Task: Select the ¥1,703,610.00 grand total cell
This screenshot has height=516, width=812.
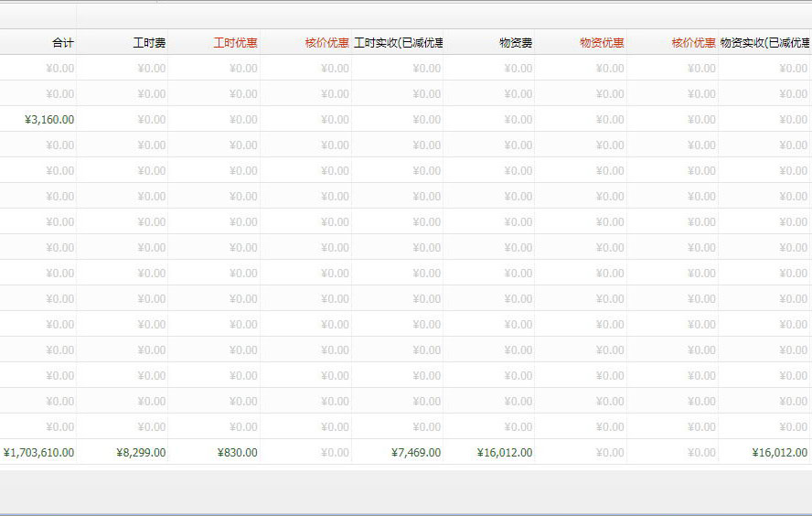Action: [x=39, y=452]
